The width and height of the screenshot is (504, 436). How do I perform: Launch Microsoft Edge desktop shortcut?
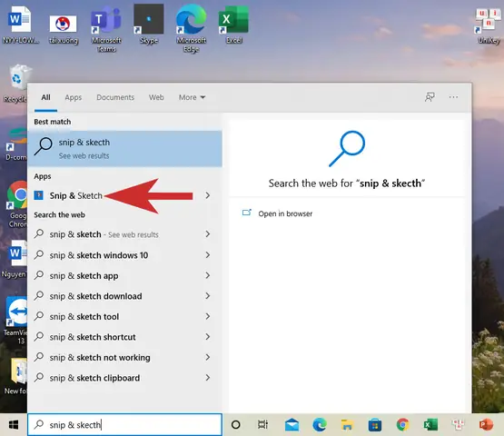[192, 29]
